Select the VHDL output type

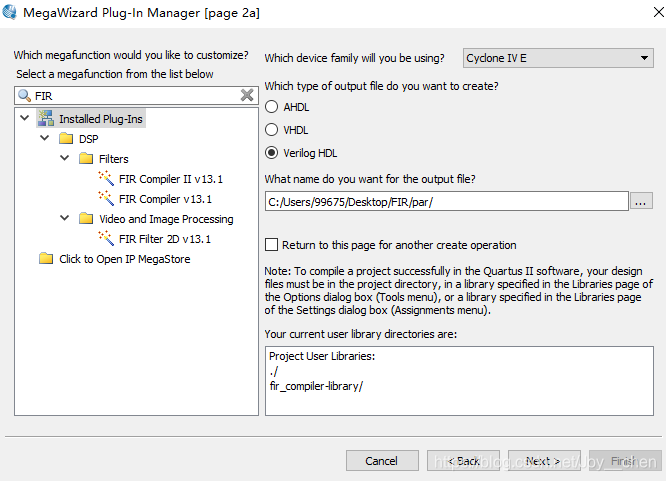[271, 130]
